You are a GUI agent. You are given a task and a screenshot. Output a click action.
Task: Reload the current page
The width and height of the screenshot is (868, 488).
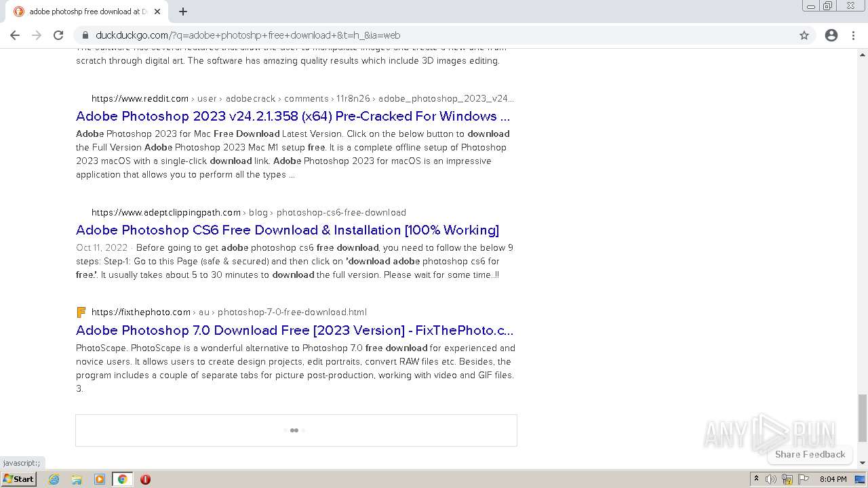tap(58, 35)
